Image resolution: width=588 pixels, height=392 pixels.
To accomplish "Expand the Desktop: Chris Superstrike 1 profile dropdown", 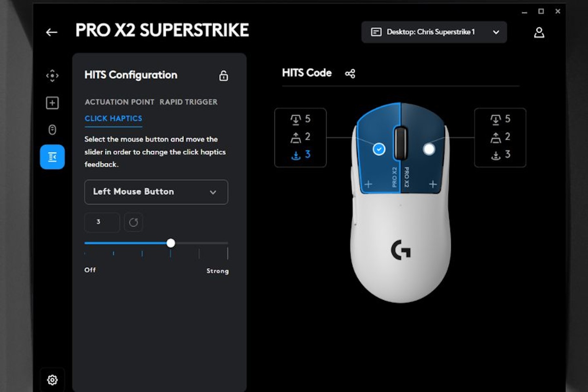I will pyautogui.click(x=434, y=32).
